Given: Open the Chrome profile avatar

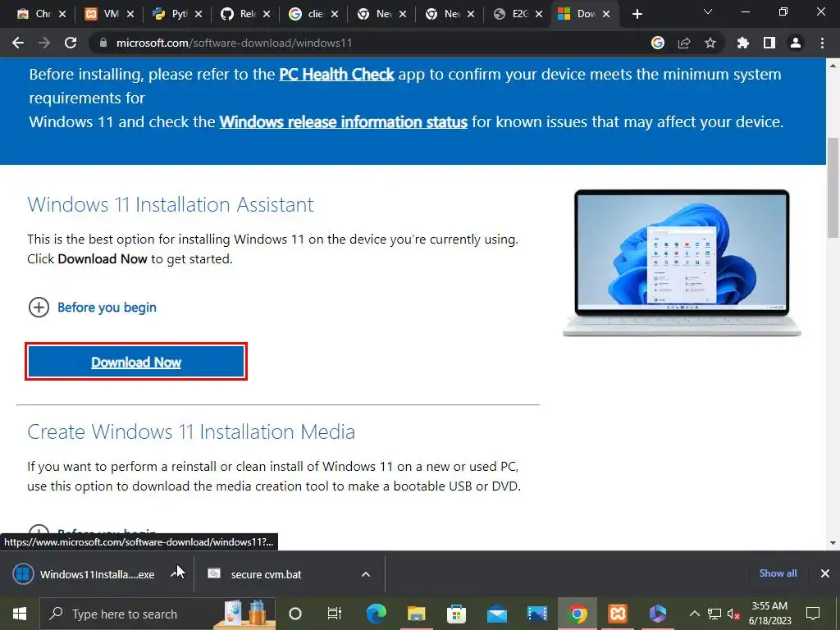Looking at the screenshot, I should pos(796,43).
